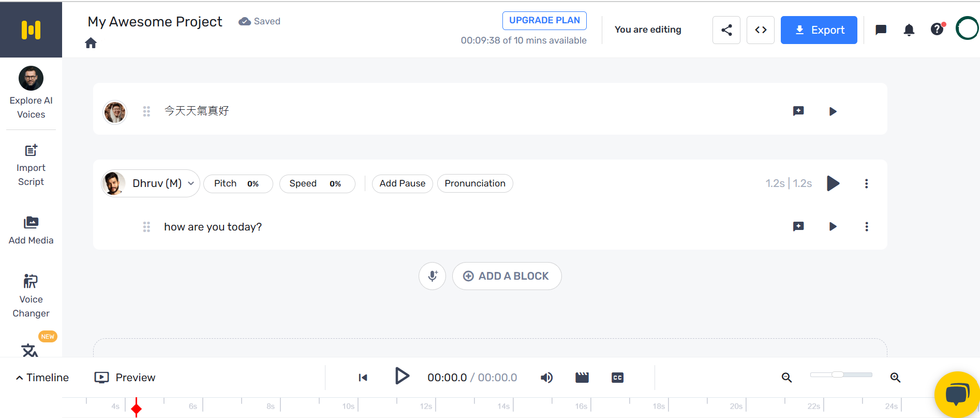Viewport: 980px width, 418px height.
Task: Mute the timeline volume speaker
Action: [x=546, y=378]
